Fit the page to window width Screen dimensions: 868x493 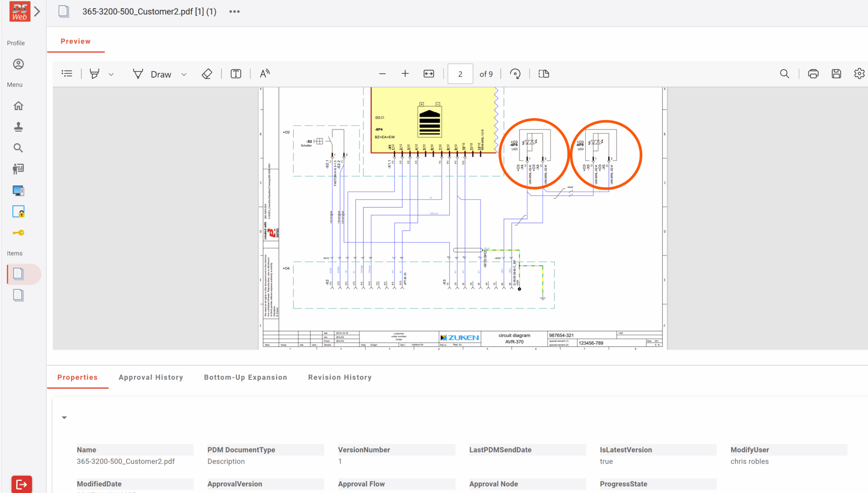tap(428, 73)
